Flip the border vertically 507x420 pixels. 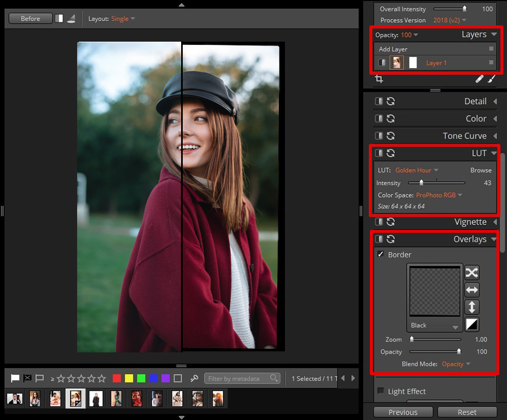pos(472,307)
